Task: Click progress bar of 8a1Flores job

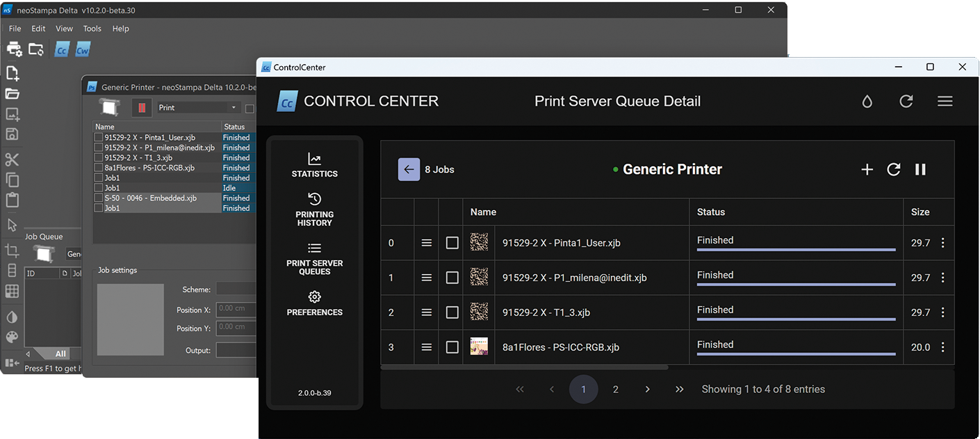Action: click(x=796, y=353)
